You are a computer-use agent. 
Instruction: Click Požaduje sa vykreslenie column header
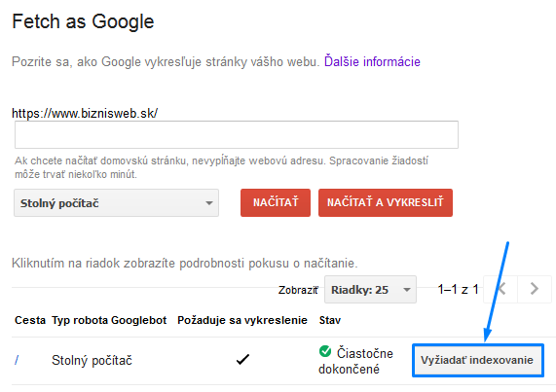coord(242,320)
